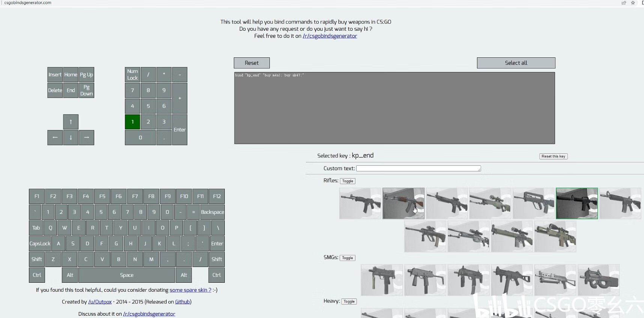Toggle all Rifles selection
The height and width of the screenshot is (318, 644).
click(x=348, y=181)
